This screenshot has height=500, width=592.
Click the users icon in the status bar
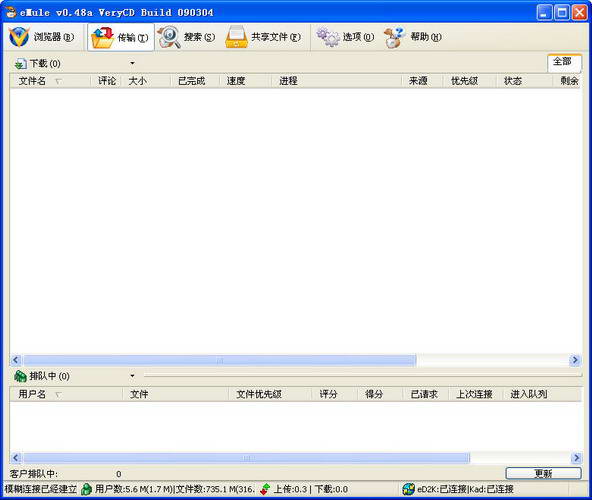click(x=86, y=489)
